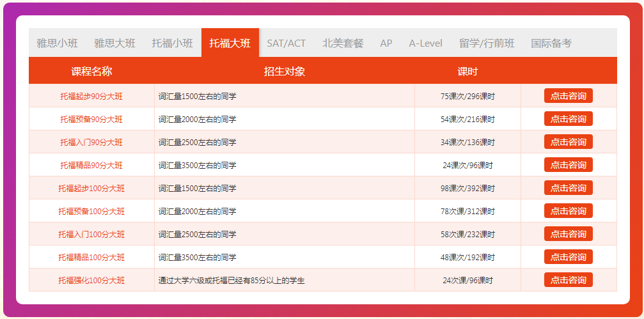The width and height of the screenshot is (644, 319).
Task: Click 点击咨询 for 托福精品90分大班
Action: [x=569, y=165]
